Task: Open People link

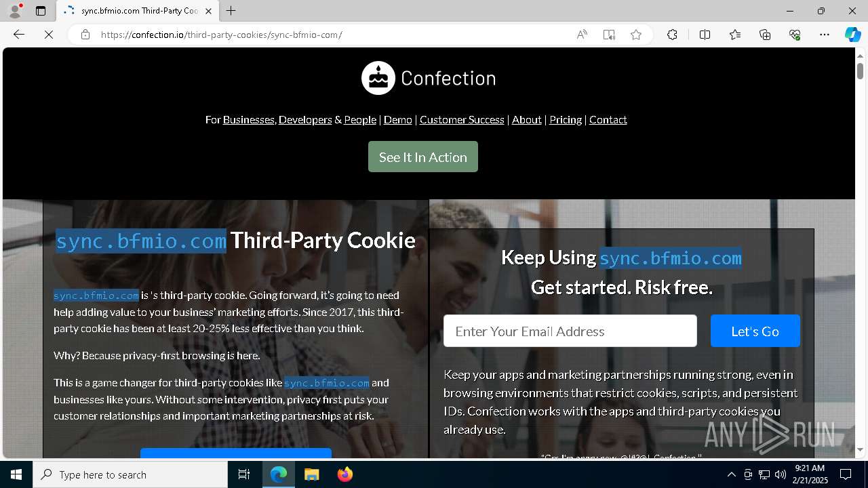Action: 360,119
